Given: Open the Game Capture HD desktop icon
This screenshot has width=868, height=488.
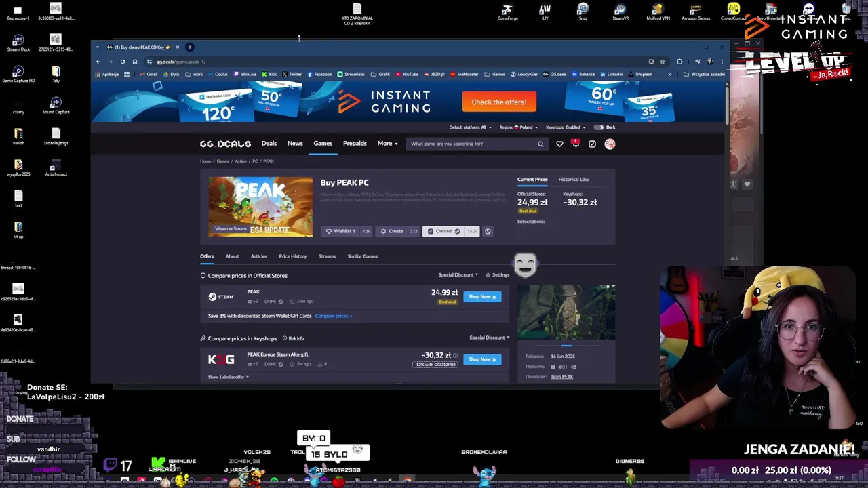Looking at the screenshot, I should [18, 75].
